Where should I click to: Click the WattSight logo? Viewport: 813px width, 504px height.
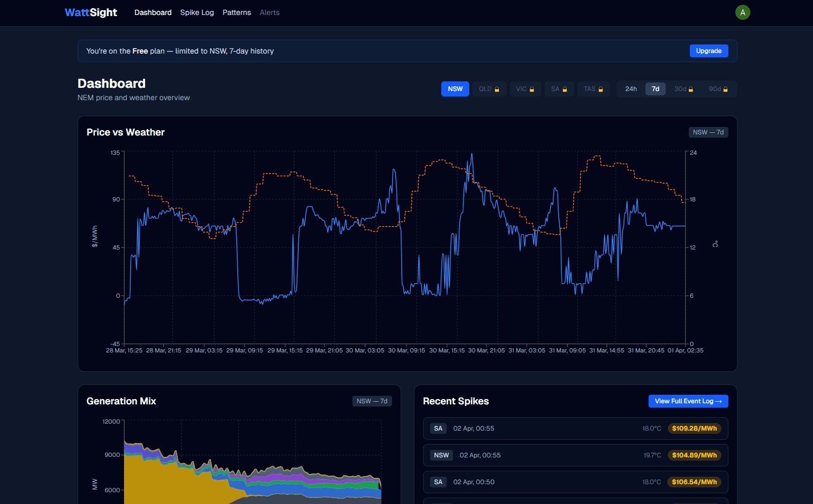tap(91, 12)
